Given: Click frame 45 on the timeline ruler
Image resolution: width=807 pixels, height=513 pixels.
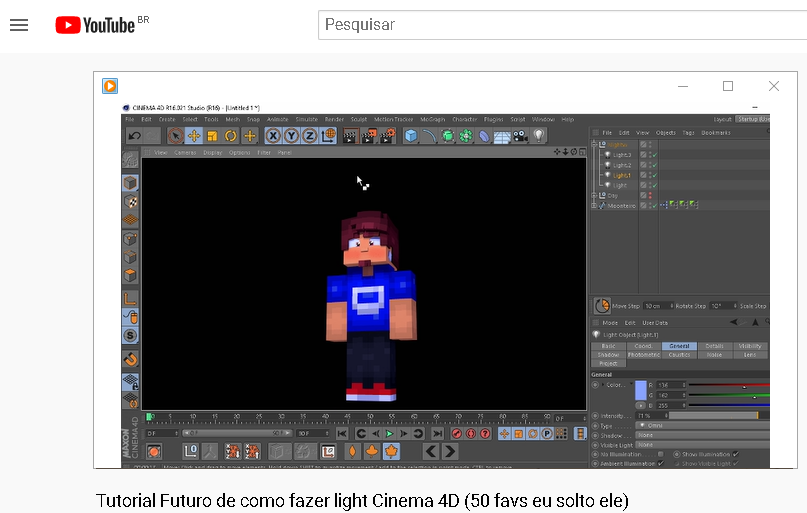Looking at the screenshot, I should [347, 417].
